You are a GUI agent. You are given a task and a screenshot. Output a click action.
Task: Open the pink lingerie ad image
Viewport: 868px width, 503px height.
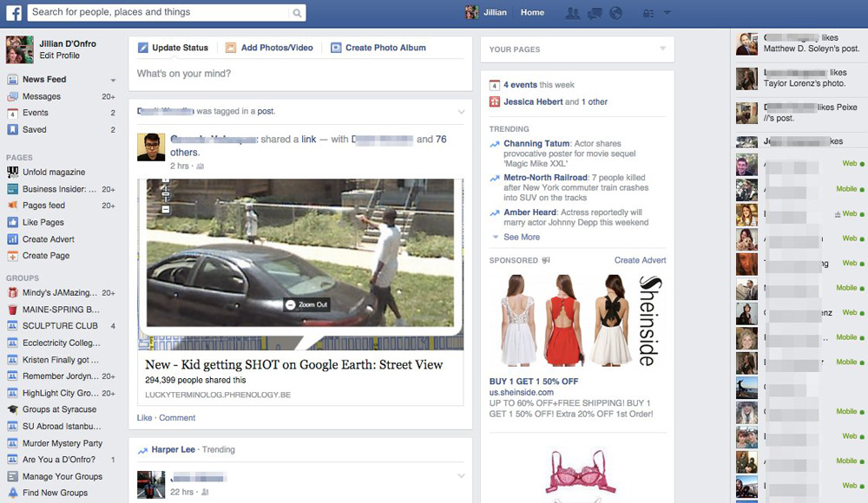578,474
